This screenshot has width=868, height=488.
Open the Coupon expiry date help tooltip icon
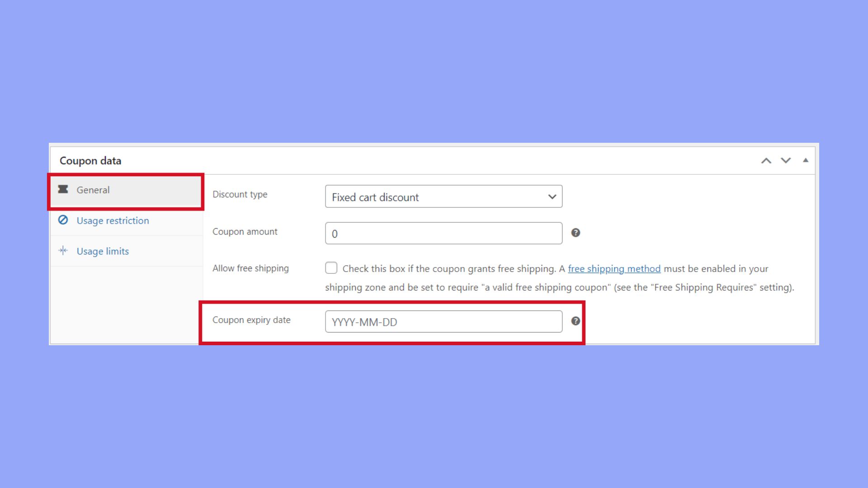click(576, 321)
